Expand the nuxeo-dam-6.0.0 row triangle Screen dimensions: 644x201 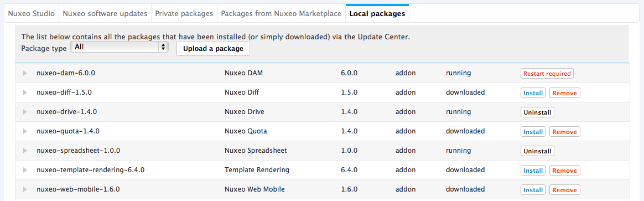(25, 73)
